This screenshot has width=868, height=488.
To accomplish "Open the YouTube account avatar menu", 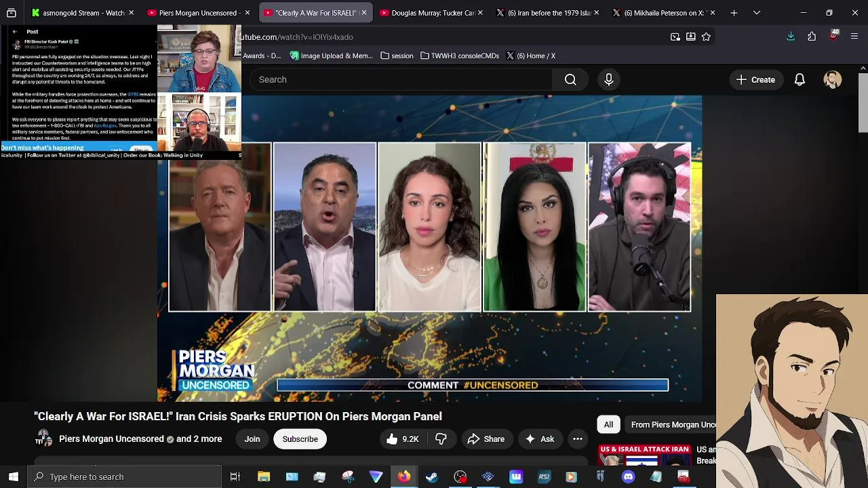I will [833, 79].
